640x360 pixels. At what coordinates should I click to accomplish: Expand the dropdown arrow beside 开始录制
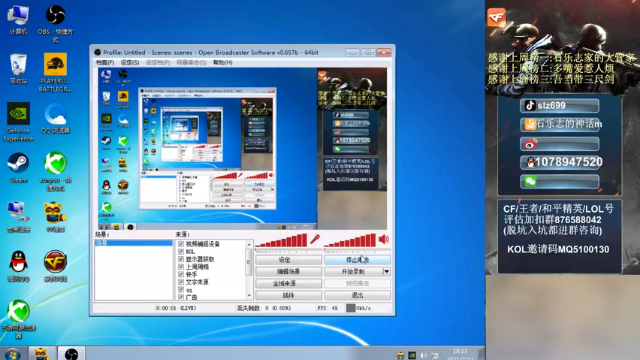387,271
